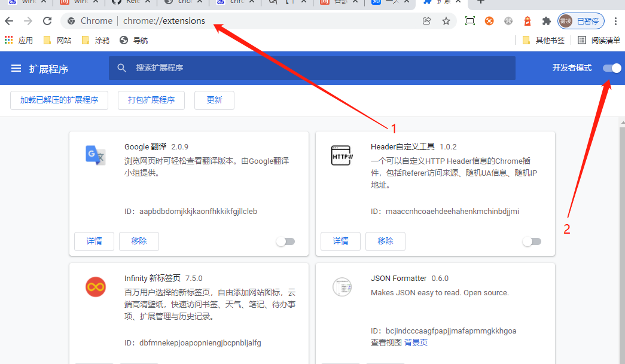Viewport: 625px width, 364px height.
Task: Click version number 2.0.9
Action: (180, 147)
